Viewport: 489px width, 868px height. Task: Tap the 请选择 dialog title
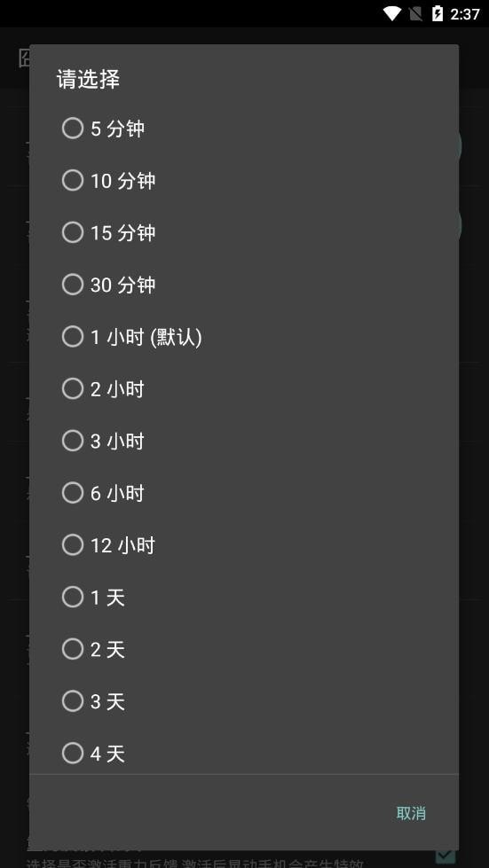[88, 79]
